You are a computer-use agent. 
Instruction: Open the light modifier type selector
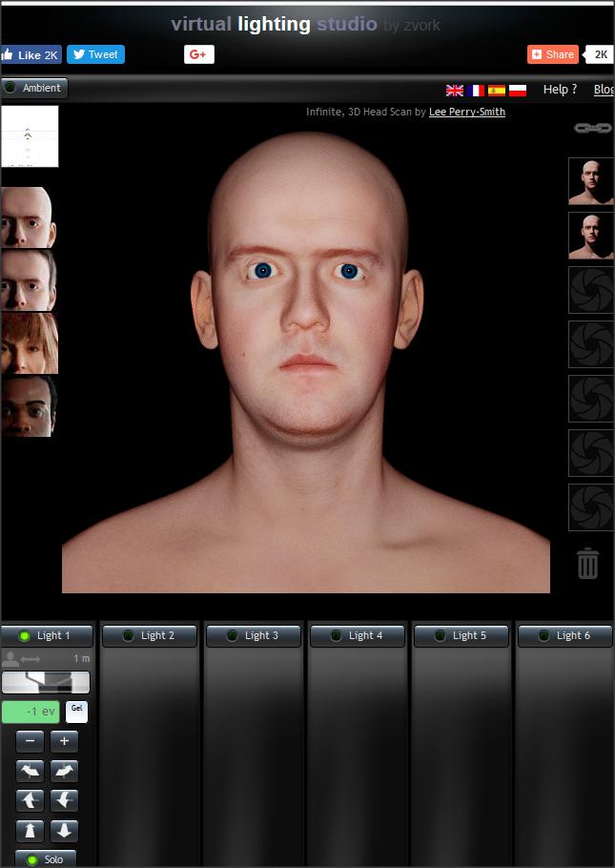46,682
